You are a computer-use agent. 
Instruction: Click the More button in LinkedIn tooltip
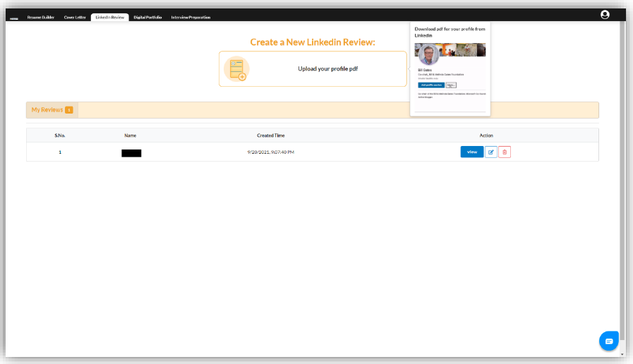[451, 85]
